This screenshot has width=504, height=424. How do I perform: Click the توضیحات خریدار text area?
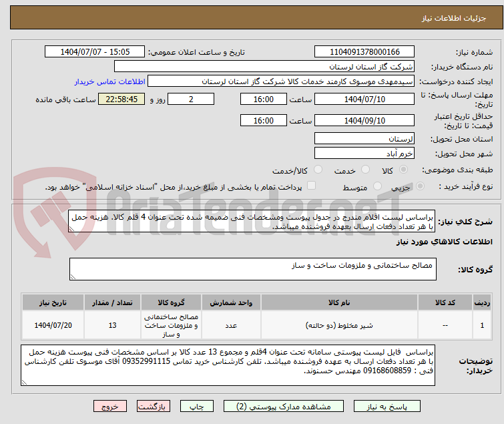228,365
